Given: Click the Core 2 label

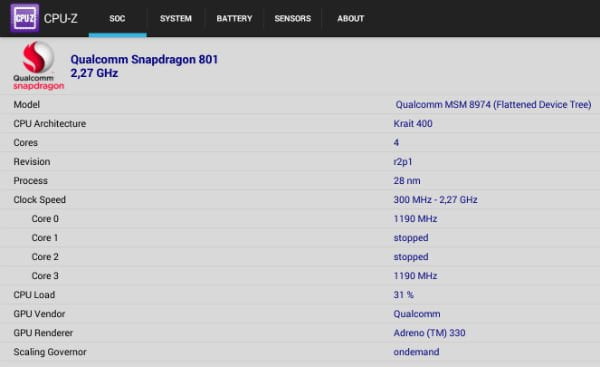Looking at the screenshot, I should click(x=45, y=257).
